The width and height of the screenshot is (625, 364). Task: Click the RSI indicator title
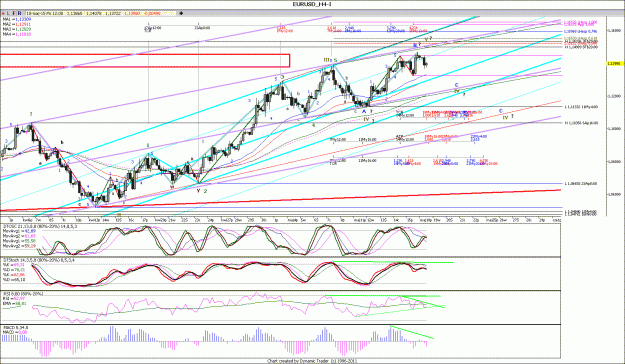(x=23, y=294)
